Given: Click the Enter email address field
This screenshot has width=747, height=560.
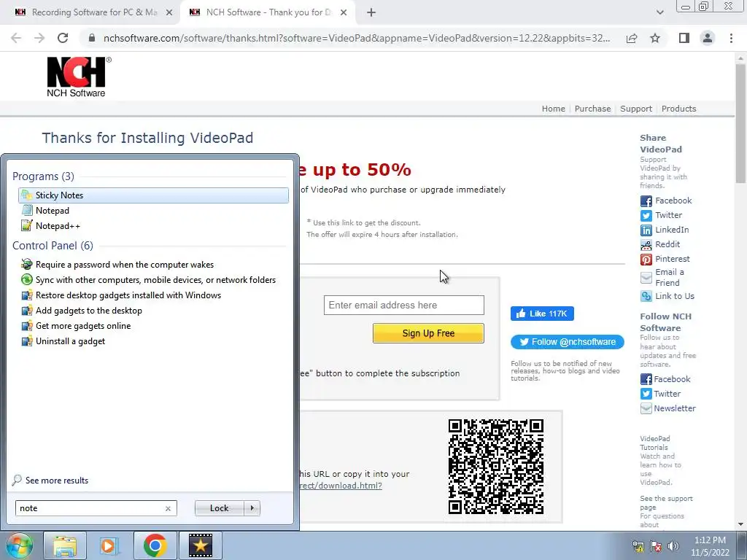Looking at the screenshot, I should pyautogui.click(x=404, y=306).
